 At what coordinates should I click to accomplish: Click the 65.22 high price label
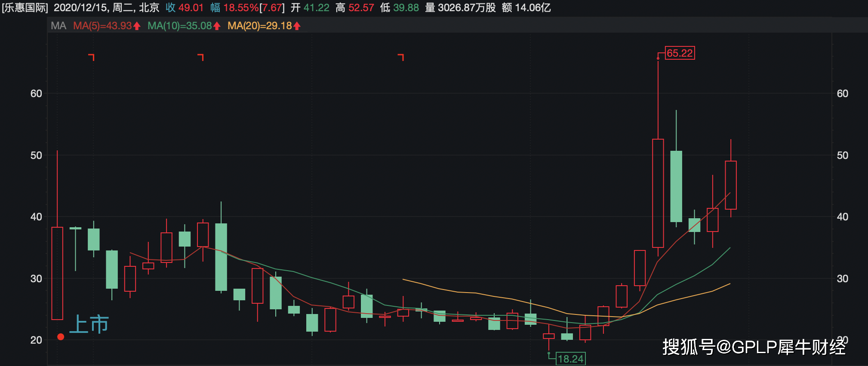point(680,53)
